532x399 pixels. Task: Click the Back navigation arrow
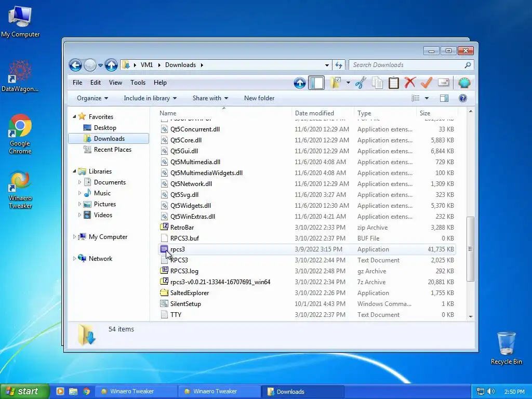coord(75,65)
